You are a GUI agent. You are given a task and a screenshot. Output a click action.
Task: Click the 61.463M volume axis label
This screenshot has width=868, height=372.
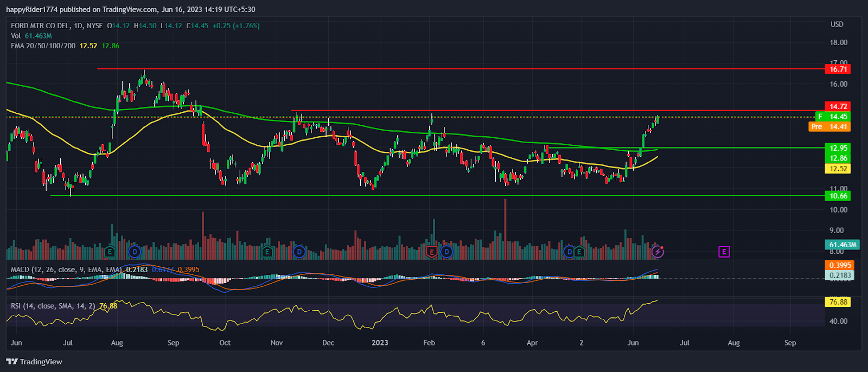click(x=843, y=245)
